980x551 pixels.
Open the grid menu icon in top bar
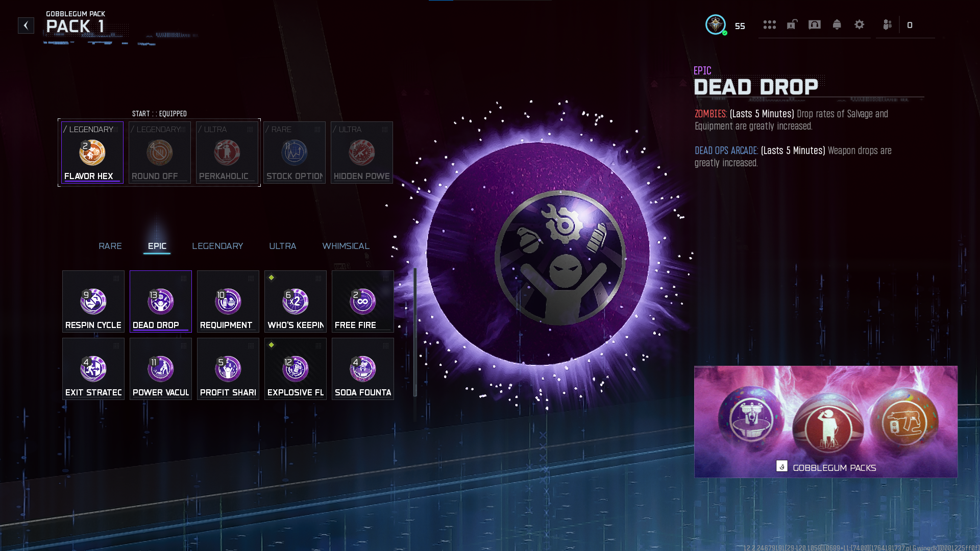pos(769,25)
